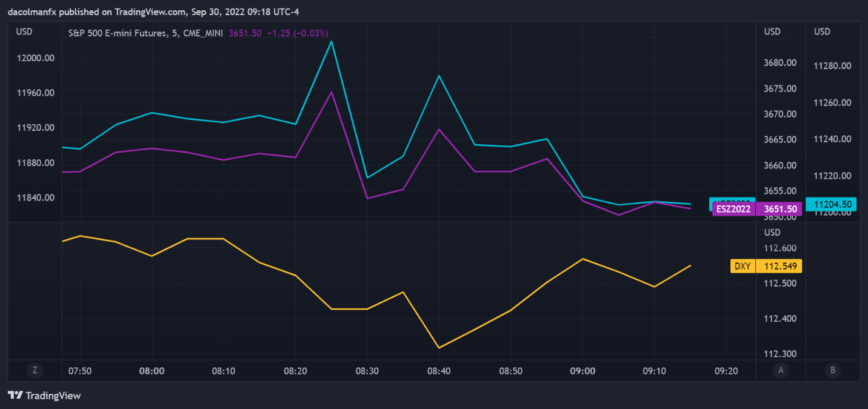Click the 12000.00 left scale value
868x409 pixels.
[36, 58]
